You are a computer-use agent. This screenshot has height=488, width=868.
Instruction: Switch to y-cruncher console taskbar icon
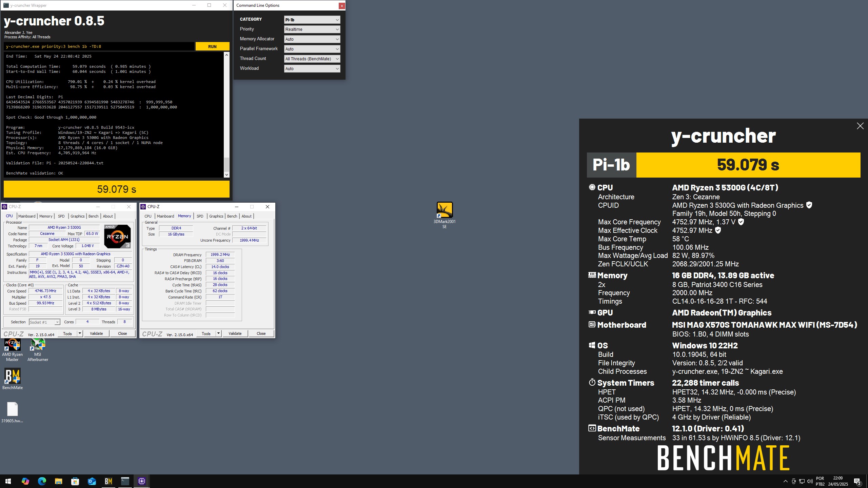click(125, 481)
